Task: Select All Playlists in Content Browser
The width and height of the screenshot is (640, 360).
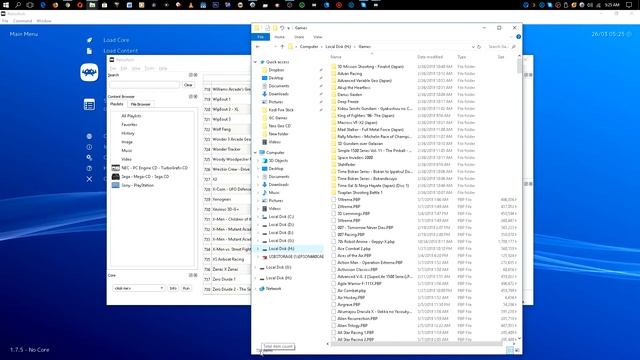Action: 131,116
